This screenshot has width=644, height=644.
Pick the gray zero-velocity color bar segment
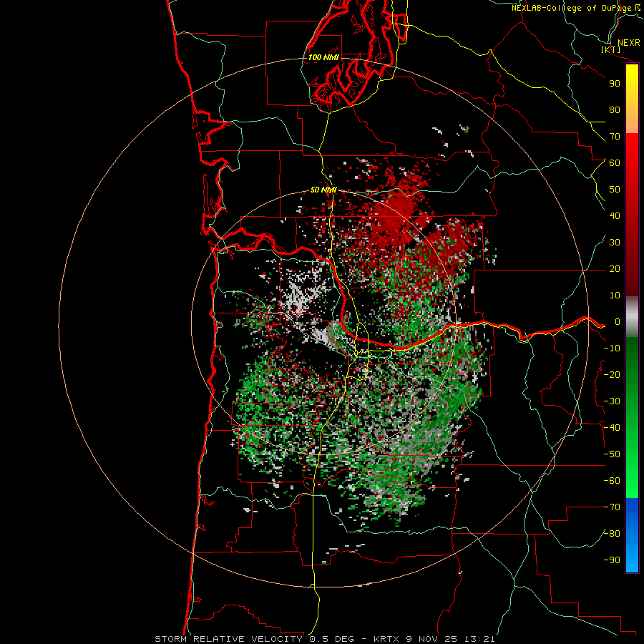click(632, 317)
